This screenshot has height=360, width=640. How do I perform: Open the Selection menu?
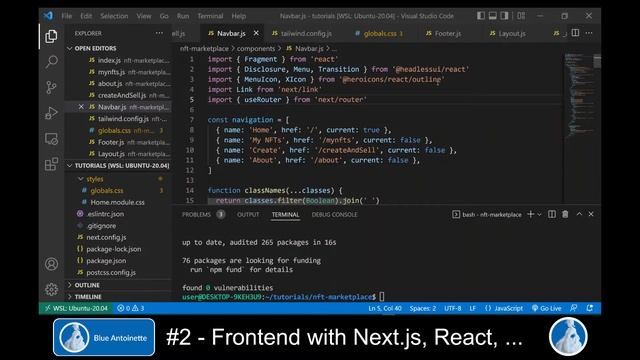114,16
